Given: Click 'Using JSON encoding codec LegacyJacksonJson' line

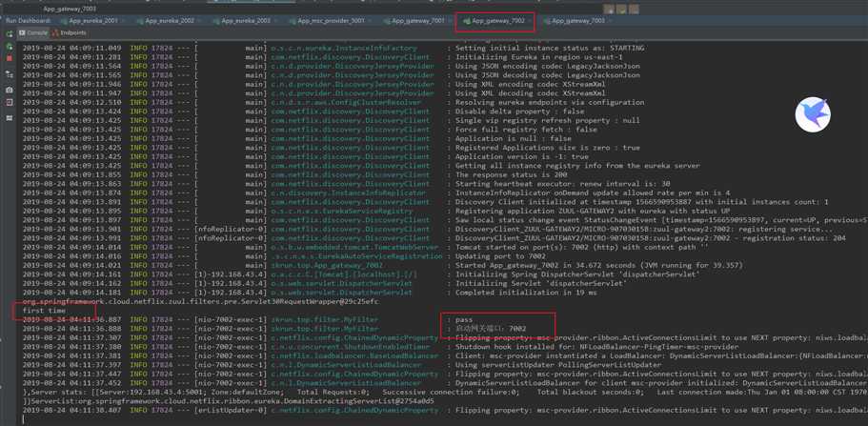Looking at the screenshot, I should 548,66.
